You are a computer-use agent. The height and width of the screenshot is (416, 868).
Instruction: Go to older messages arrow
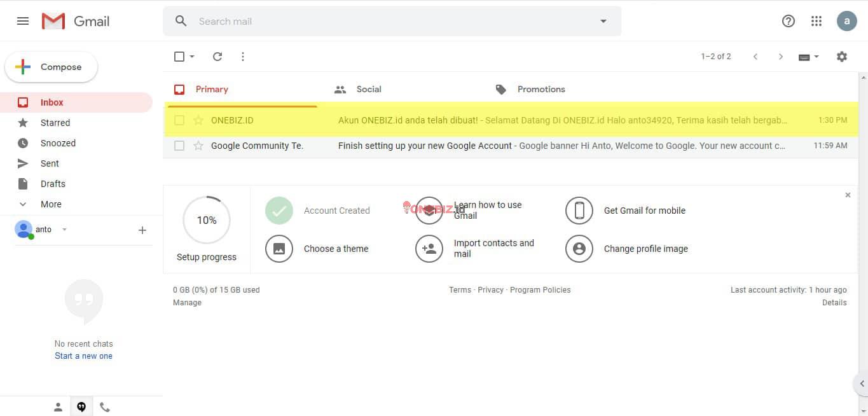781,57
